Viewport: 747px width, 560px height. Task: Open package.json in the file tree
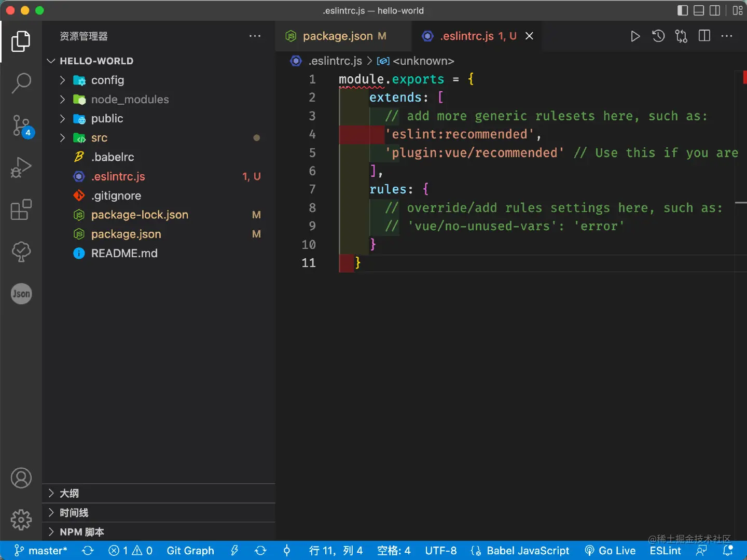click(158, 234)
